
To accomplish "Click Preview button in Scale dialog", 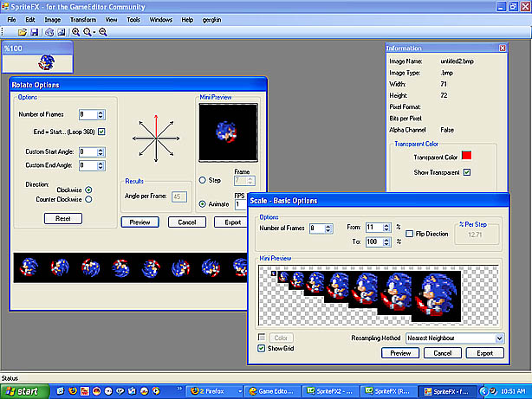I will (x=400, y=353).
